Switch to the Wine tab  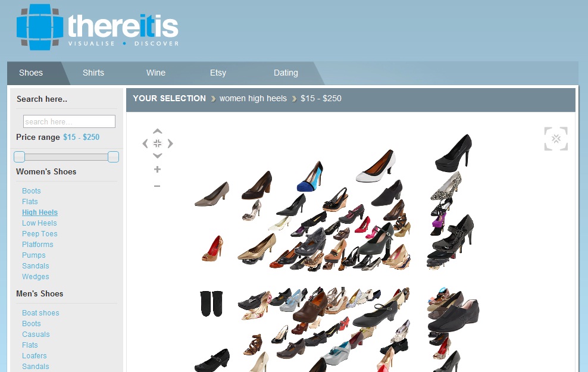point(156,73)
